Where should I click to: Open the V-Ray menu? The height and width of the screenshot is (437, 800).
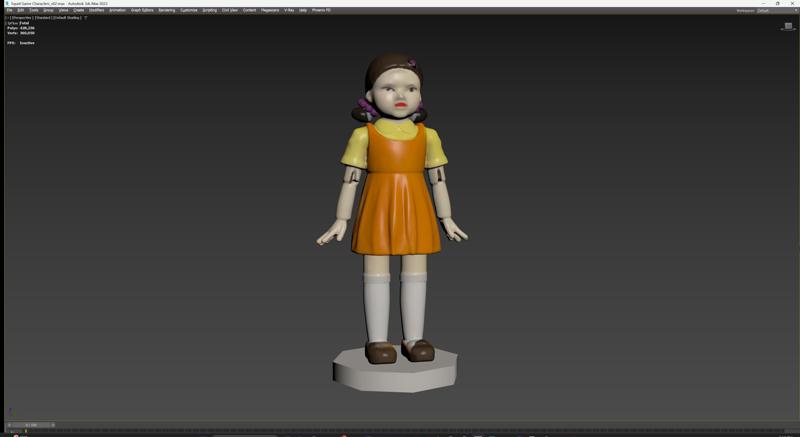click(289, 10)
